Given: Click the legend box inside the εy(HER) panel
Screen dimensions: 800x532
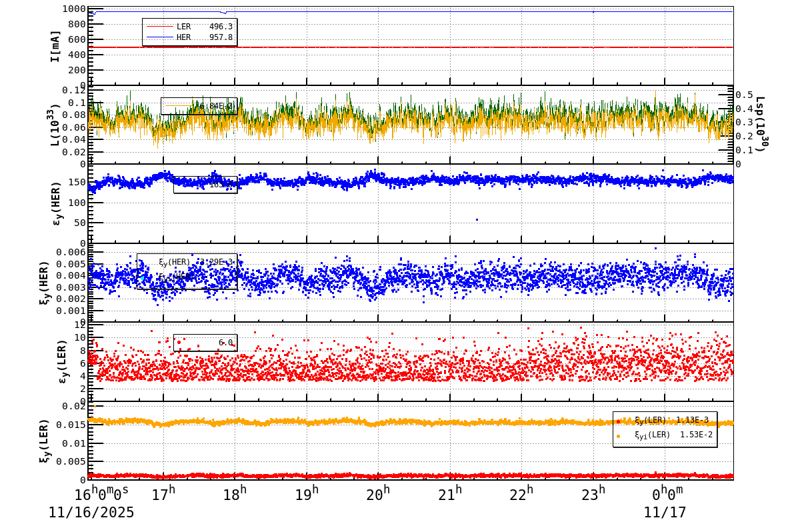Looking at the screenshot, I should tap(205, 185).
